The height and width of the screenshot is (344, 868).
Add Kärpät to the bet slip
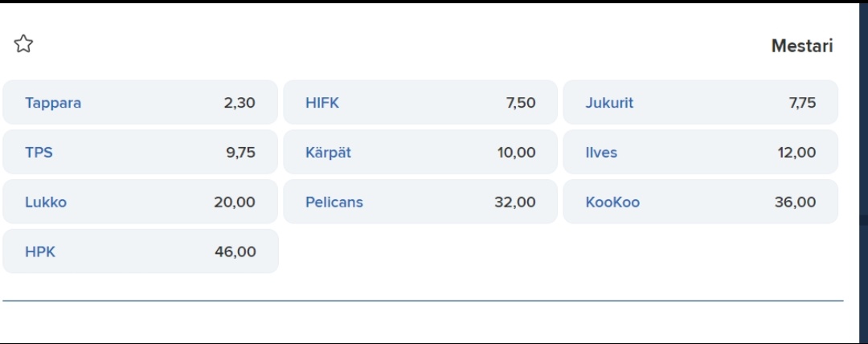[x=420, y=153]
